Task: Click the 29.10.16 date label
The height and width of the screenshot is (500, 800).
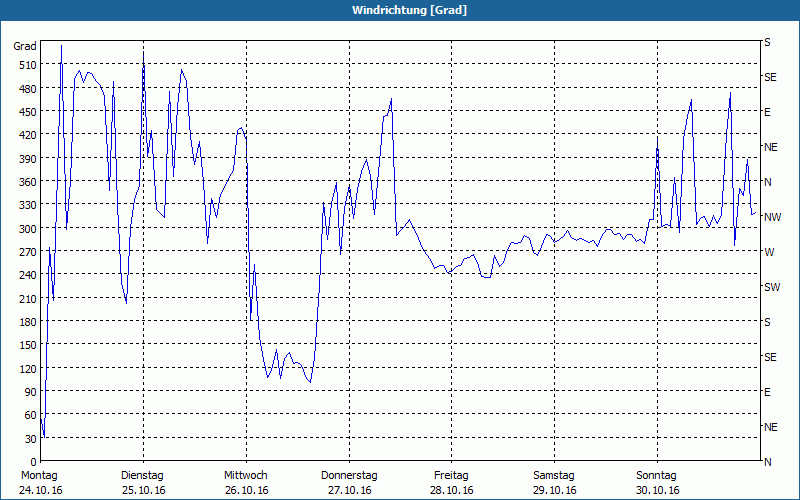Action: 555,490
